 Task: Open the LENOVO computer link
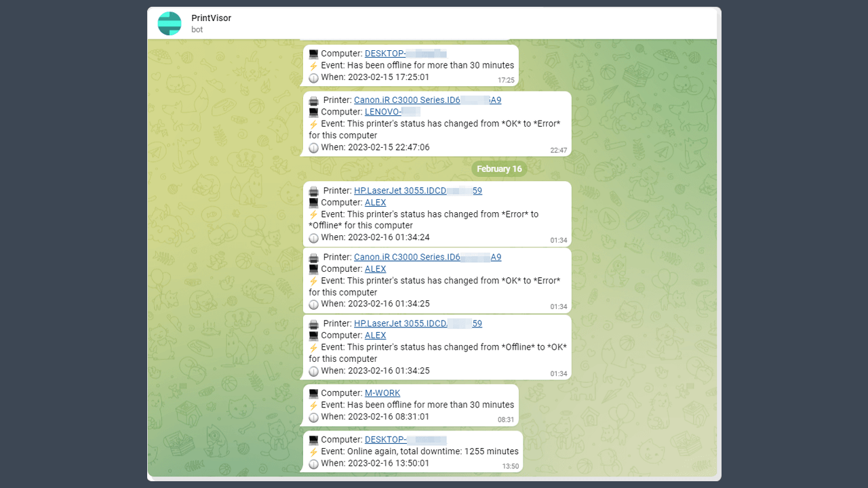392,112
